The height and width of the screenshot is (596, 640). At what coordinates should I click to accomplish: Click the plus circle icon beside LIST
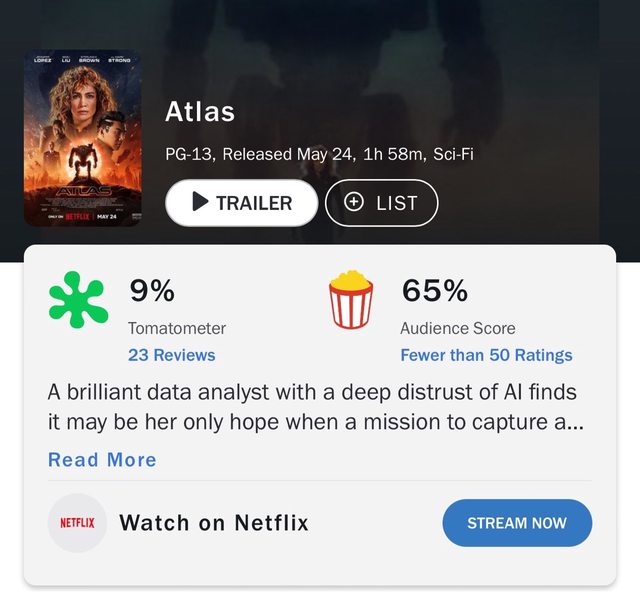(353, 202)
